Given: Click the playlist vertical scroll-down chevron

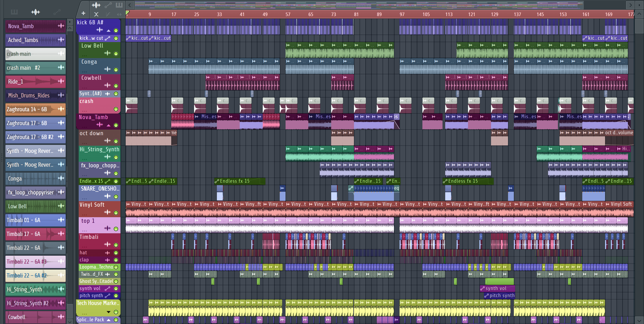Looking at the screenshot, I should (x=640, y=320).
